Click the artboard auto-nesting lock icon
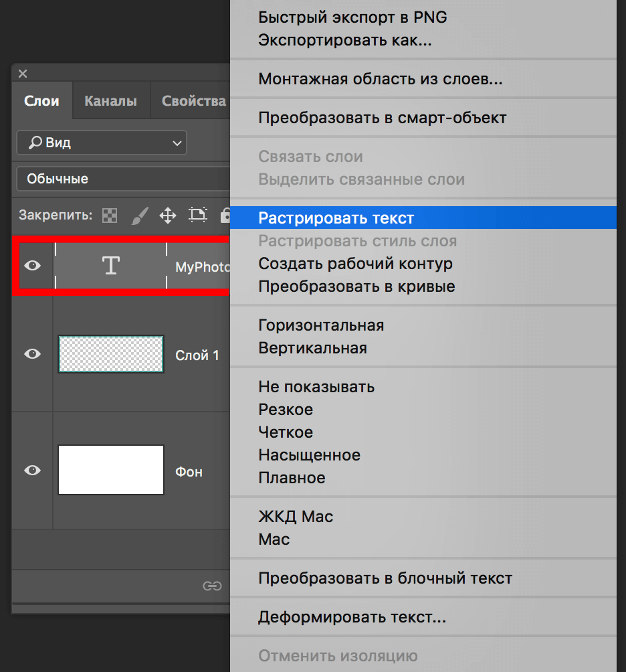This screenshot has width=626, height=672. tap(197, 216)
